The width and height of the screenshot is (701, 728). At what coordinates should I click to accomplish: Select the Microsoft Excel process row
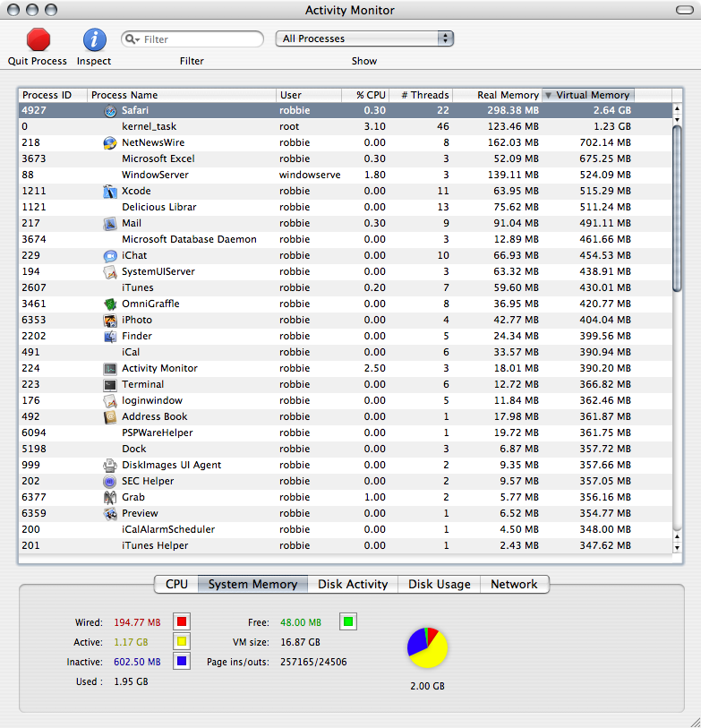click(x=346, y=158)
